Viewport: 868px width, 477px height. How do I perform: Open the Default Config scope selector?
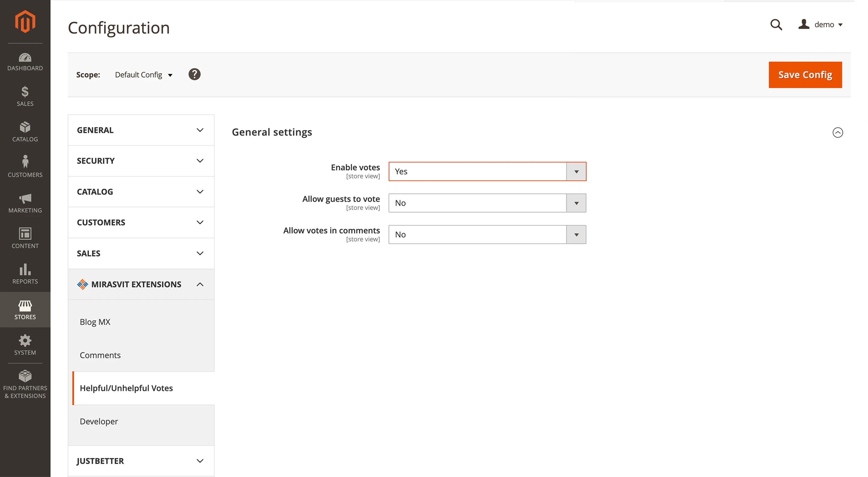click(144, 75)
